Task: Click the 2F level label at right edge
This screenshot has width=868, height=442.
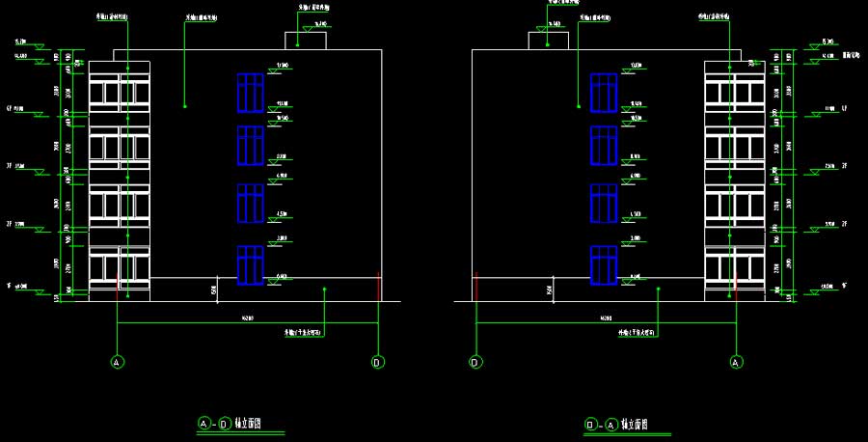Action: 844,224
